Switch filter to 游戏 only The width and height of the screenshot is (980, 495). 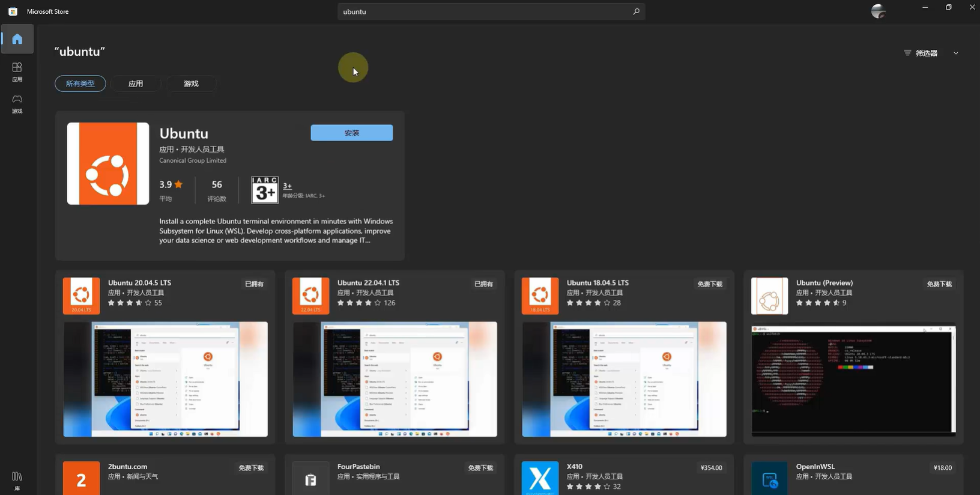(191, 84)
